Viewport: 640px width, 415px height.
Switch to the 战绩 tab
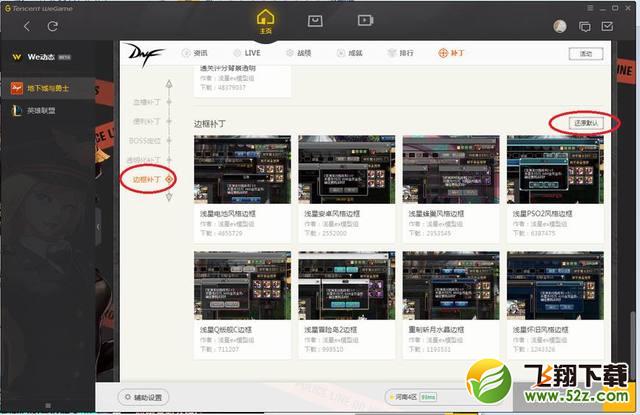click(298, 53)
